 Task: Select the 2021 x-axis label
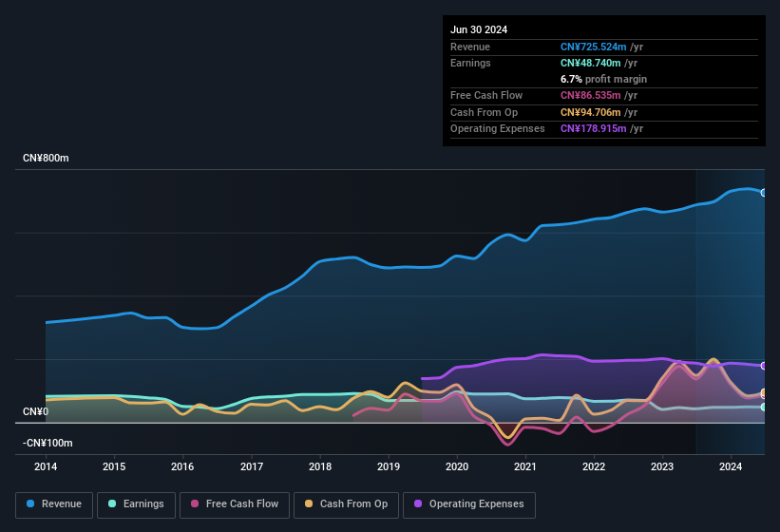tap(525, 466)
